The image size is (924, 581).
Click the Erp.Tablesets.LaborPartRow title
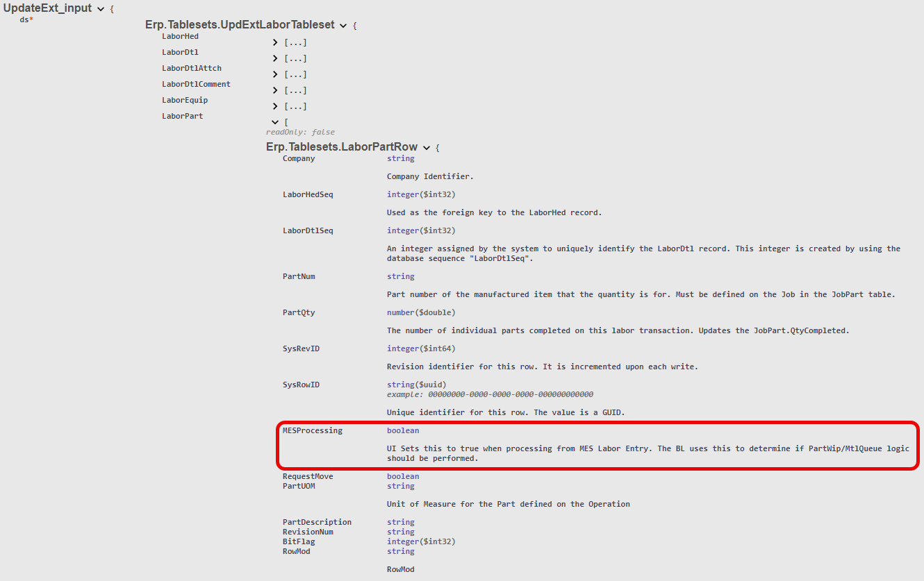(x=342, y=147)
